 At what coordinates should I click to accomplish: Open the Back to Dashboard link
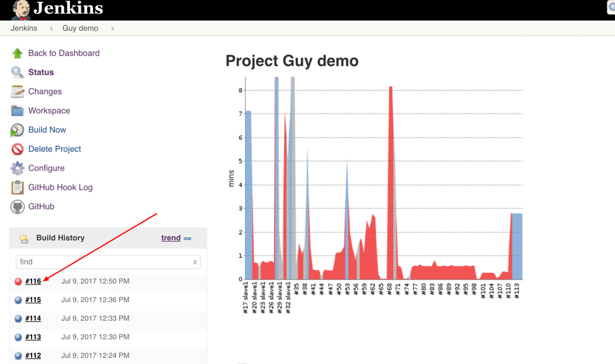tap(64, 53)
